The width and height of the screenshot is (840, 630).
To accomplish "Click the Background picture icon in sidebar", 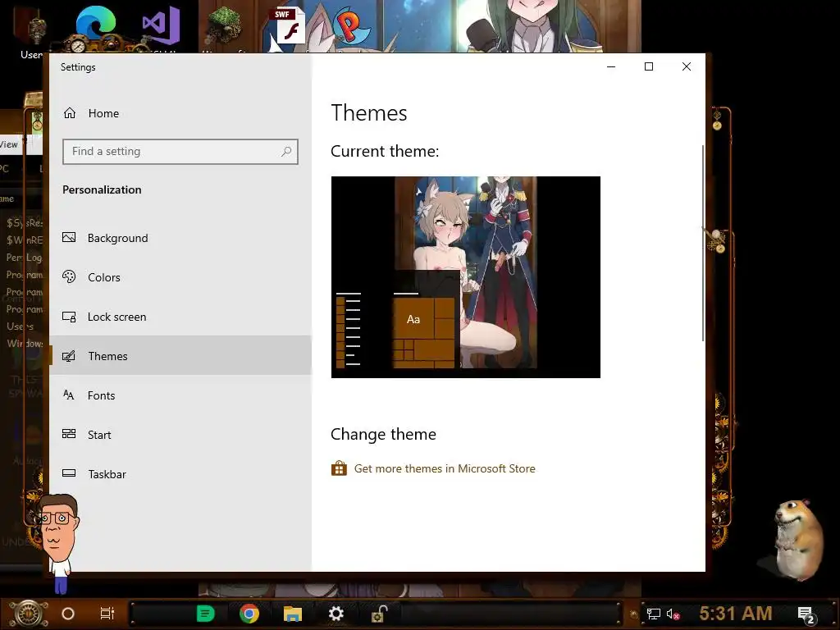I will 69,237.
